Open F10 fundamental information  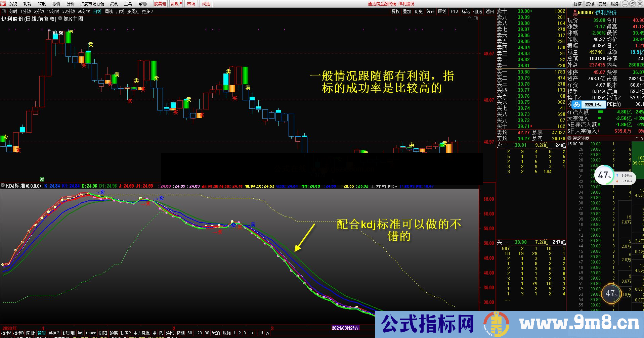point(454,11)
